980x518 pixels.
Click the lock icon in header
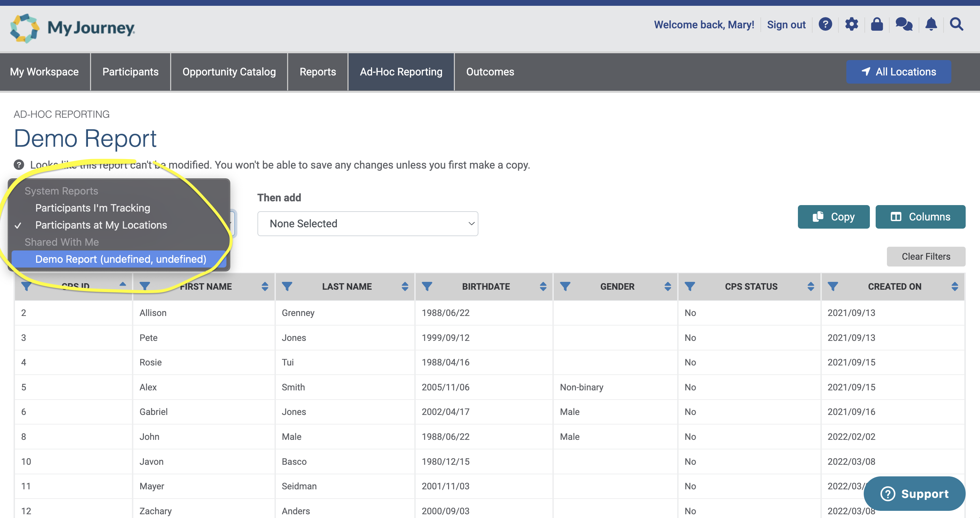[877, 24]
